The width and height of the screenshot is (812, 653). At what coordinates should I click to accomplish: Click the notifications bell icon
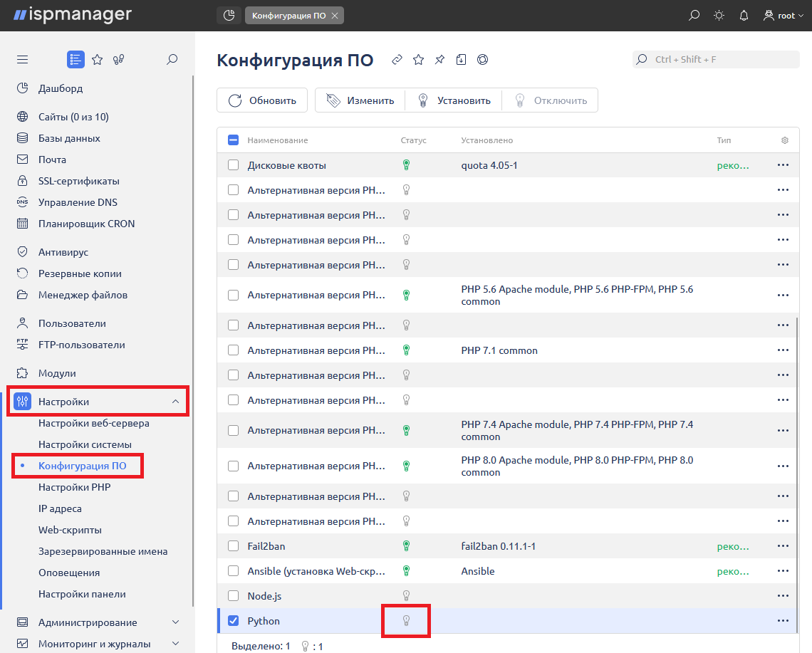click(744, 15)
